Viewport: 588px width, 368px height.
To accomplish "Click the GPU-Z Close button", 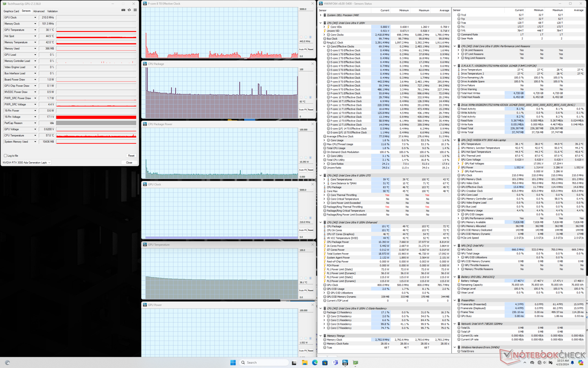I will 129,163.
